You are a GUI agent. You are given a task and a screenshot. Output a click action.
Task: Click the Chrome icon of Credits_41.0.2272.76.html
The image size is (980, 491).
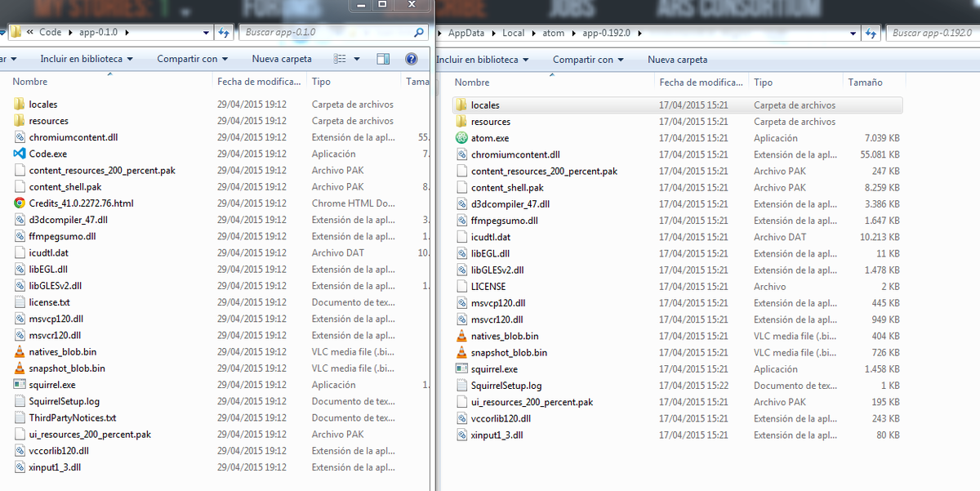click(x=20, y=203)
